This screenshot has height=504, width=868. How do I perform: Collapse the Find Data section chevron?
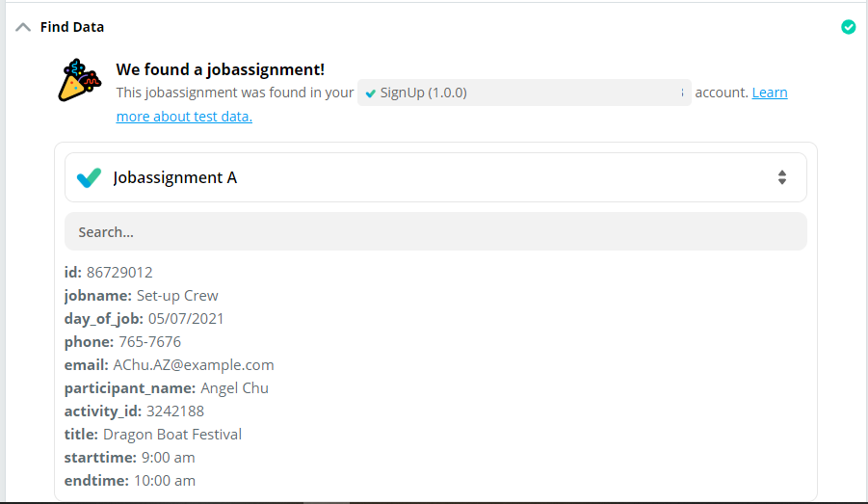point(23,27)
